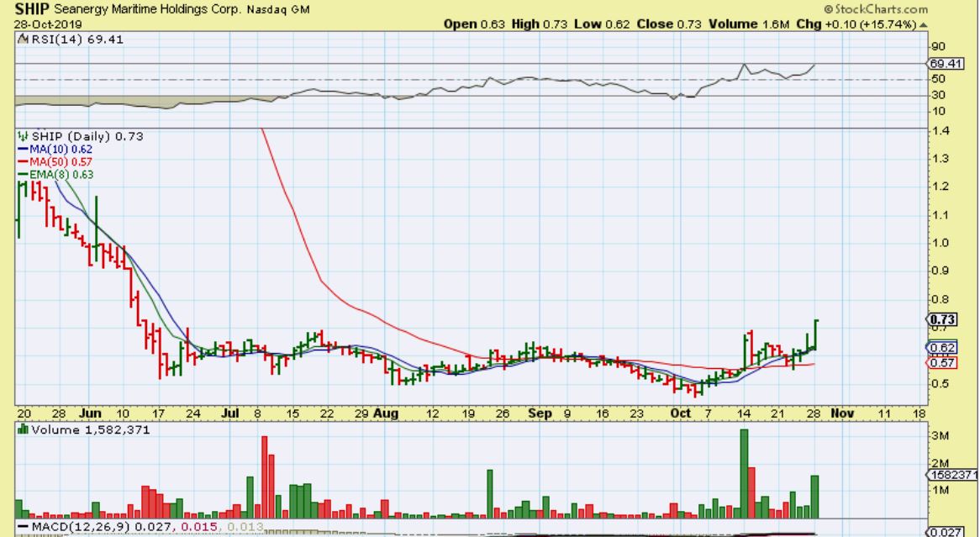
Task: Click the SHIP ticker symbol in the header
Action: (31, 9)
